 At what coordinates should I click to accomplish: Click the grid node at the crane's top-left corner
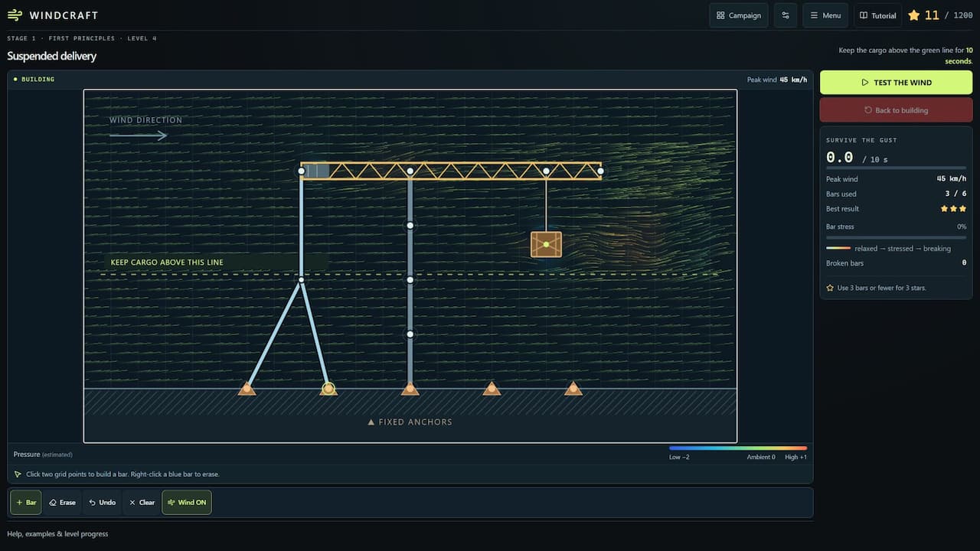[301, 171]
